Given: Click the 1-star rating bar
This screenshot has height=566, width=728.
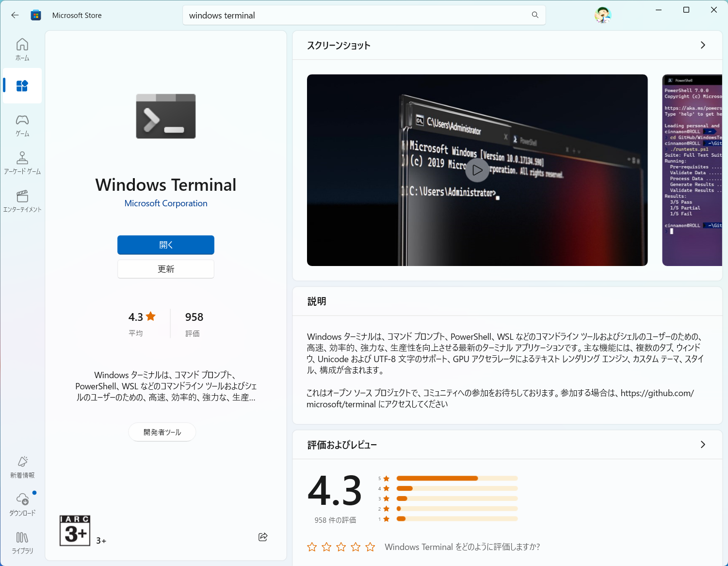Looking at the screenshot, I should click(457, 519).
